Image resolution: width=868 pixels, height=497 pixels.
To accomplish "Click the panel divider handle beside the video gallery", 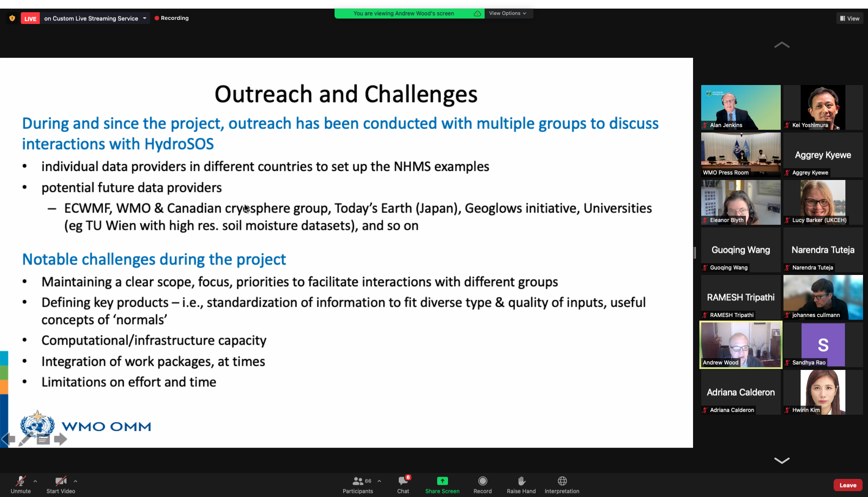I will coord(695,252).
